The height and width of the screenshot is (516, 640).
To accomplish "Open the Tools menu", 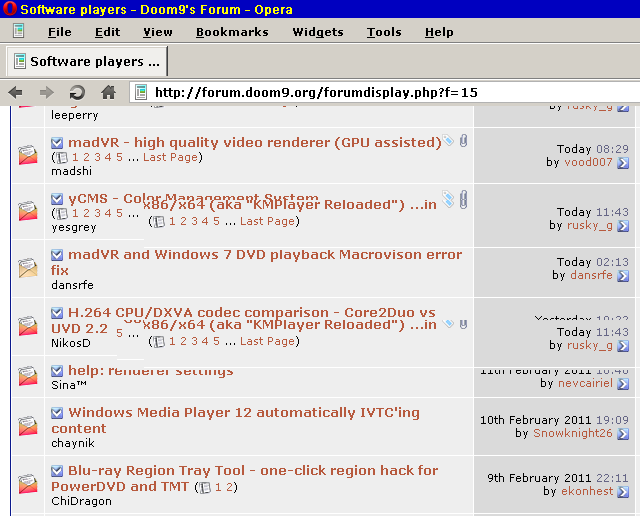I will [384, 32].
